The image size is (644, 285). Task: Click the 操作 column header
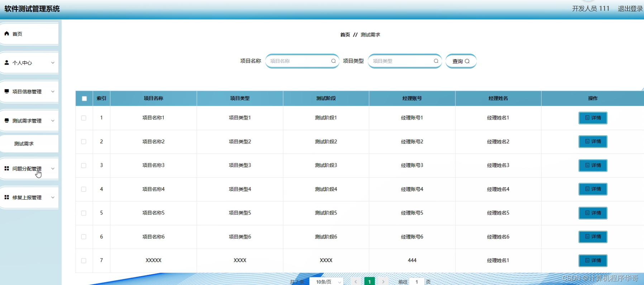[x=593, y=98]
